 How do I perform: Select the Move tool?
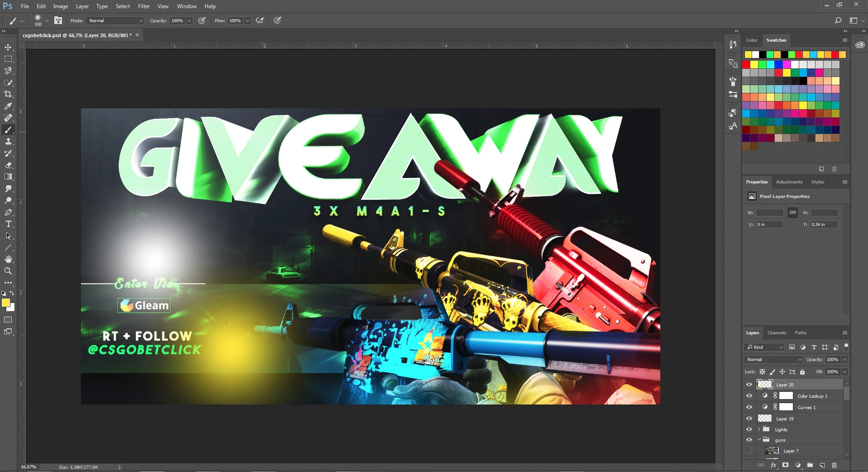point(8,47)
